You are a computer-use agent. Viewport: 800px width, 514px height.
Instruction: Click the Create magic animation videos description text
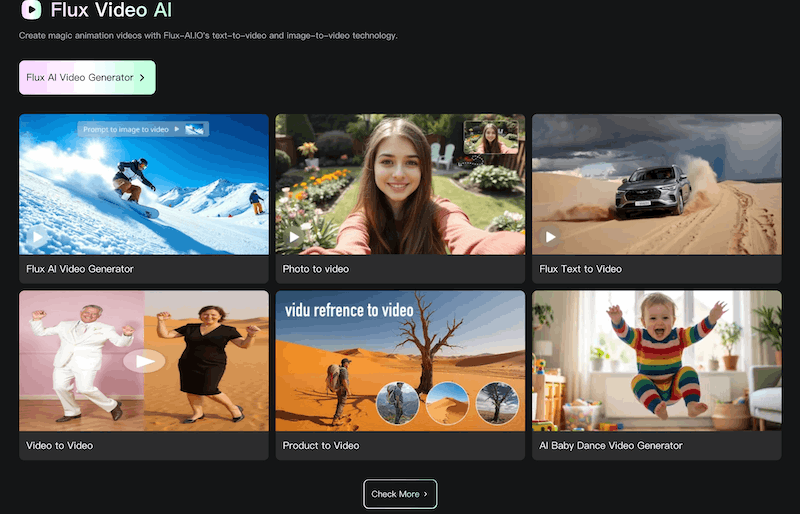[x=208, y=36]
